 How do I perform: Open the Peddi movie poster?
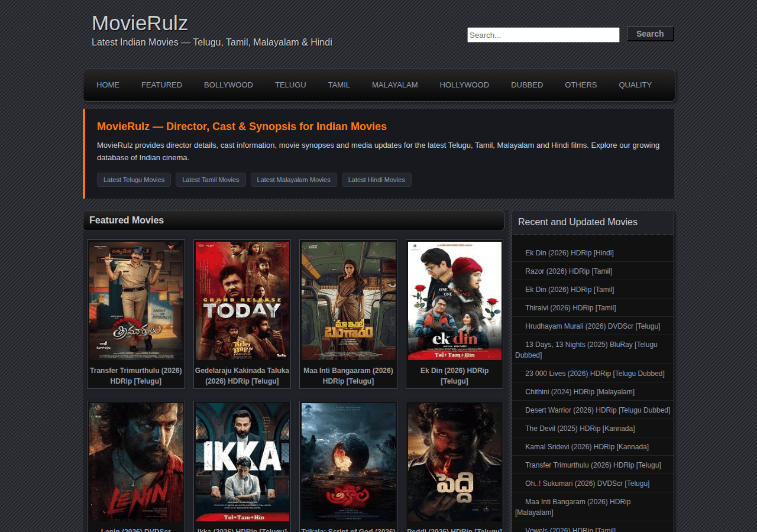click(x=455, y=462)
